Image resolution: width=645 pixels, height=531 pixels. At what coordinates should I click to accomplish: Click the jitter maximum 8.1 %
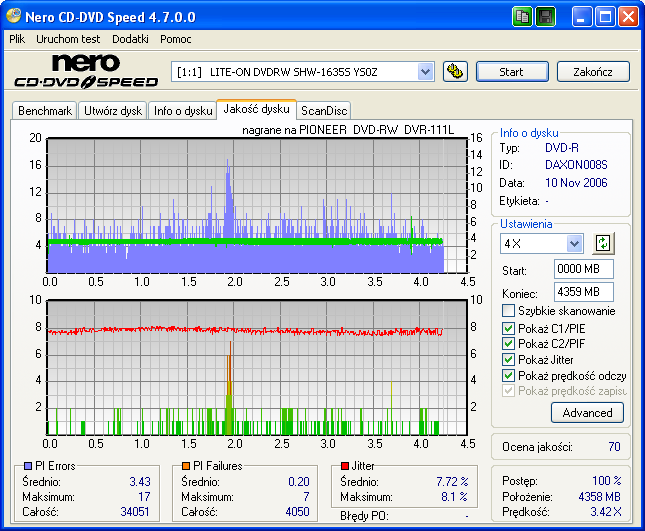(x=454, y=497)
